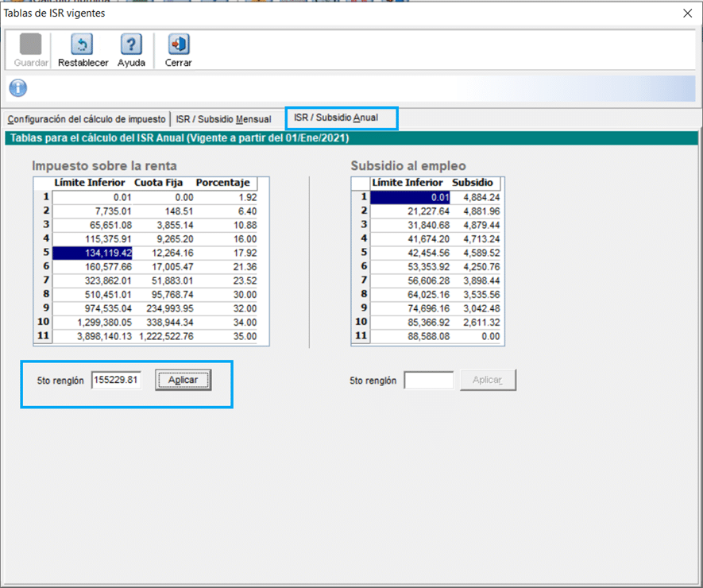Select ISR cell 1,299,380.05
The image size is (703, 588).
pyautogui.click(x=92, y=323)
